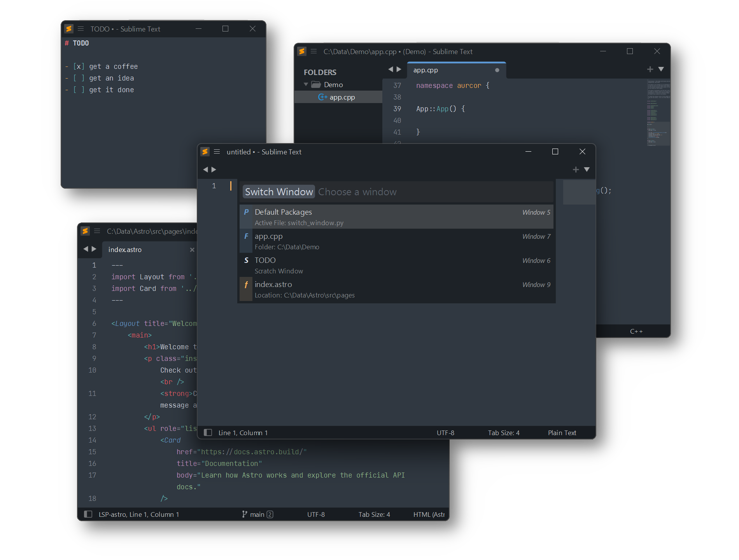Toggle sidebar icon in untitled window status bar
This screenshot has width=739, height=560.
pyautogui.click(x=208, y=432)
